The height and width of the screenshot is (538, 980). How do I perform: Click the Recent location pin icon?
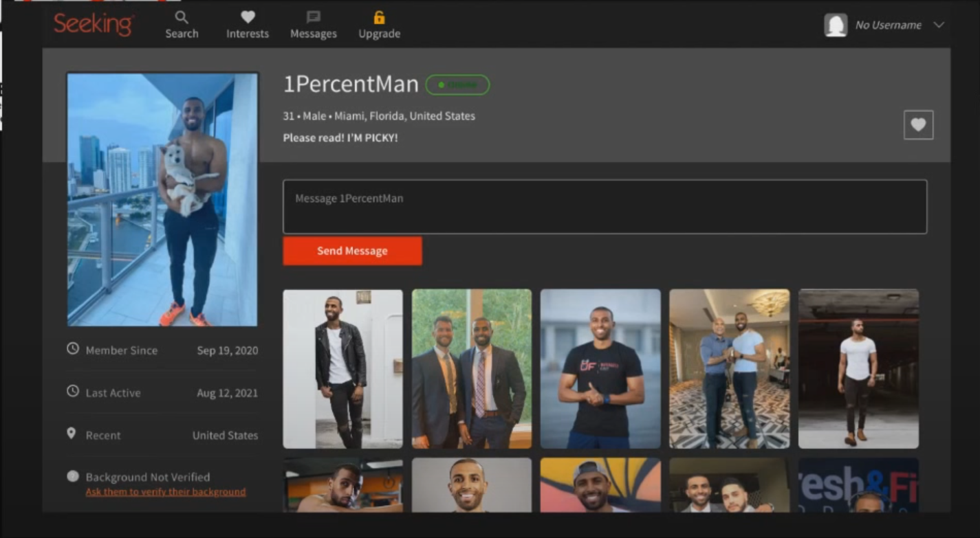pos(71,434)
